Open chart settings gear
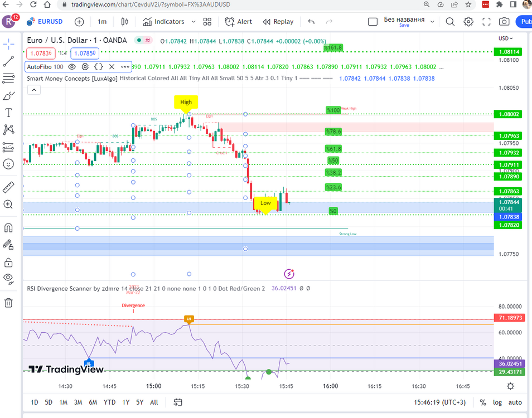This screenshot has height=418, width=532. (x=468, y=22)
